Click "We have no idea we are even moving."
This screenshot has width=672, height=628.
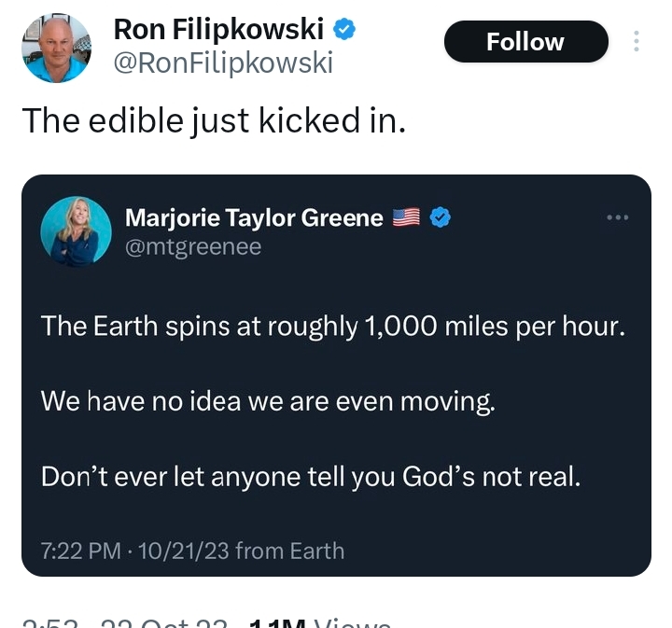[267, 401]
